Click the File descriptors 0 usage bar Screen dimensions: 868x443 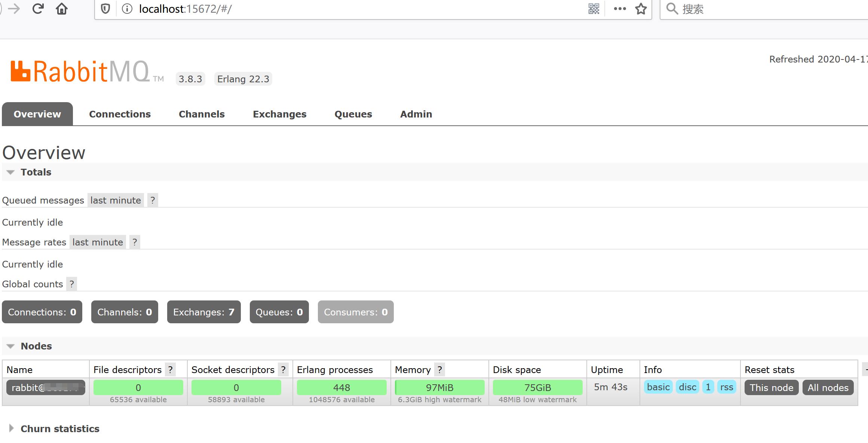pos(138,388)
